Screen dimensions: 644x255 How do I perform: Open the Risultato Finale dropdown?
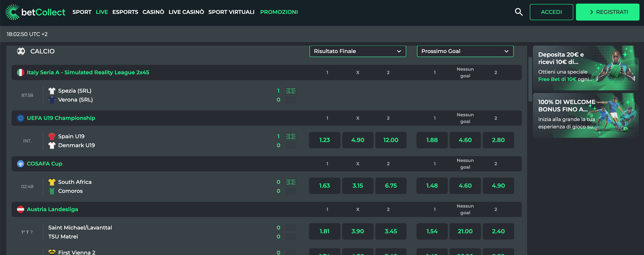(358, 51)
